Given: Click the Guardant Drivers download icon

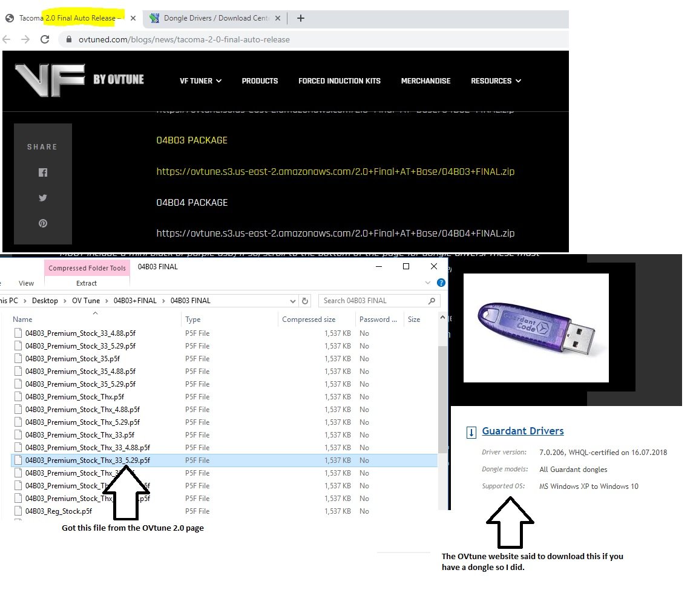Looking at the screenshot, I should (471, 432).
